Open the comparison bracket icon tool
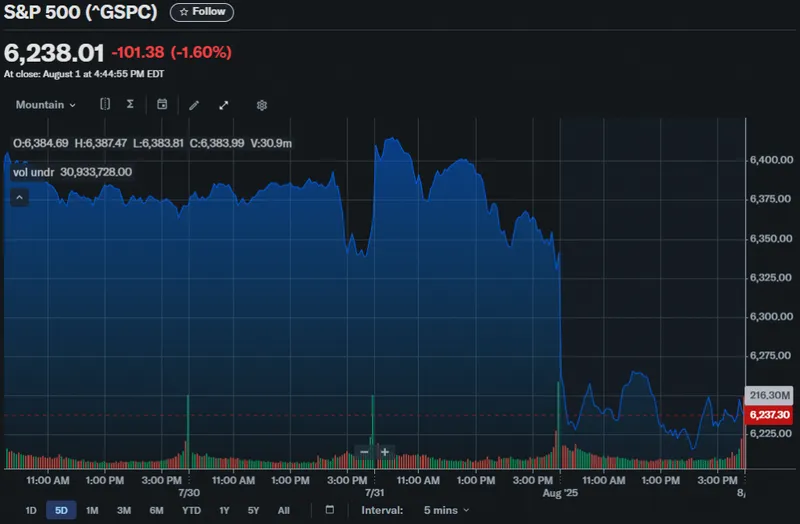This screenshot has width=800, height=524. pos(105,104)
